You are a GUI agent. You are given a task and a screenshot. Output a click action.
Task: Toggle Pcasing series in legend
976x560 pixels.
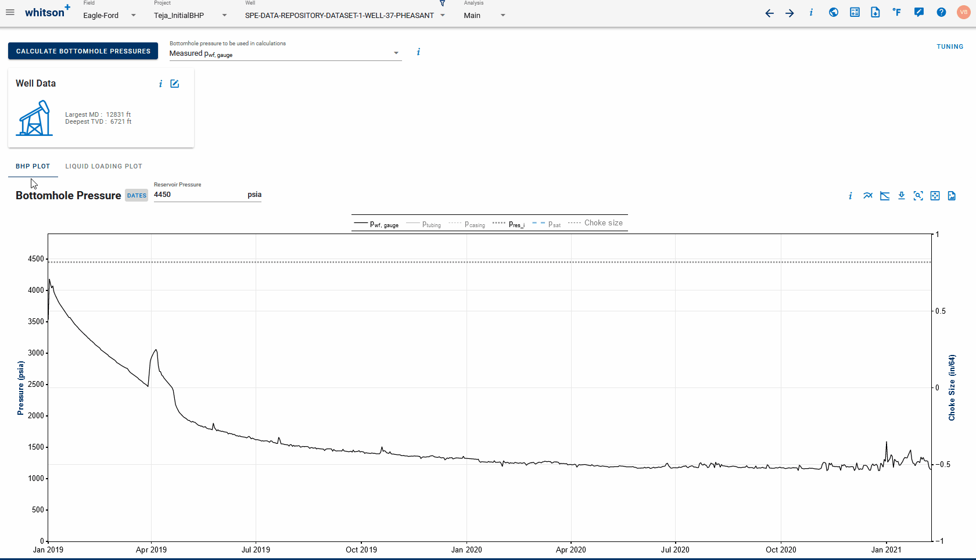[x=467, y=224]
